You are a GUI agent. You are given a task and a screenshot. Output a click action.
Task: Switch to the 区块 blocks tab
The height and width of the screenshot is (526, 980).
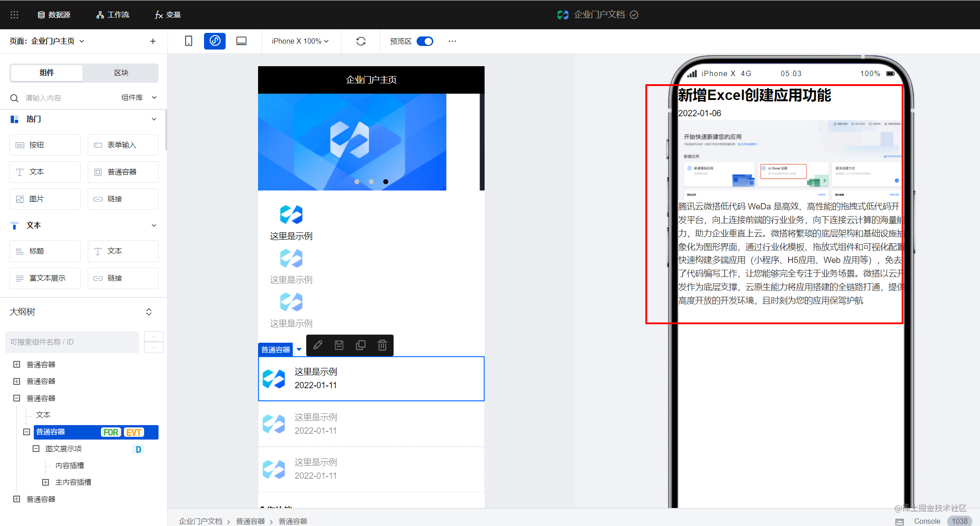pyautogui.click(x=121, y=73)
